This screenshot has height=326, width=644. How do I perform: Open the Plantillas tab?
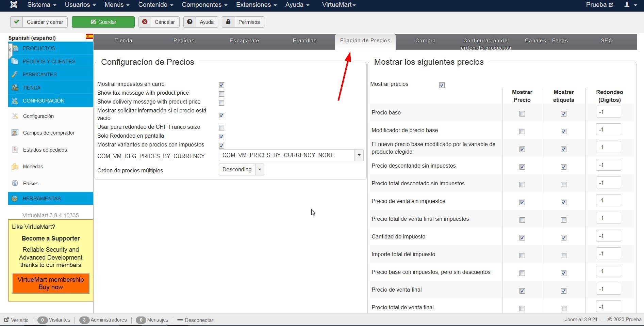(x=305, y=41)
